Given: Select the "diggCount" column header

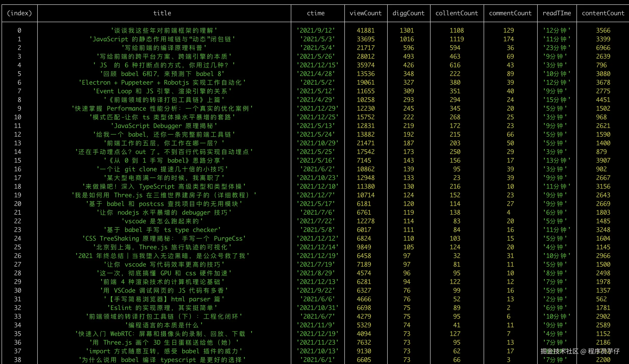Looking at the screenshot, I should click(409, 13).
